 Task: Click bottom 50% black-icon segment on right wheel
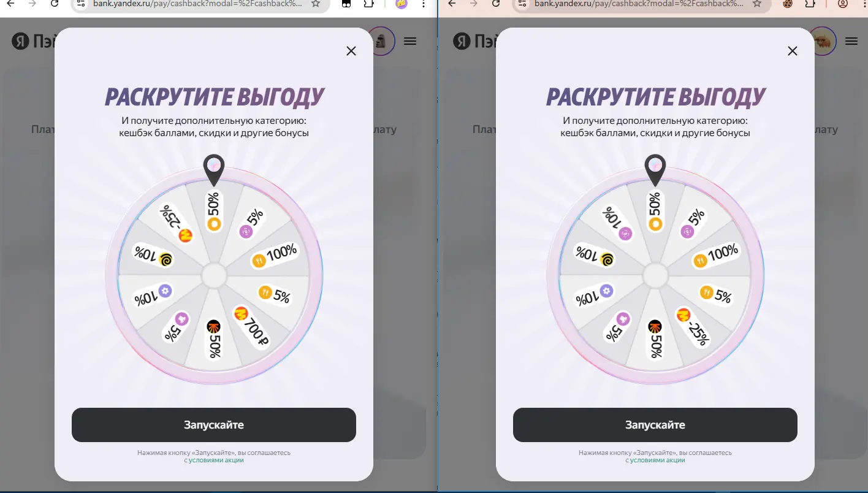(655, 338)
